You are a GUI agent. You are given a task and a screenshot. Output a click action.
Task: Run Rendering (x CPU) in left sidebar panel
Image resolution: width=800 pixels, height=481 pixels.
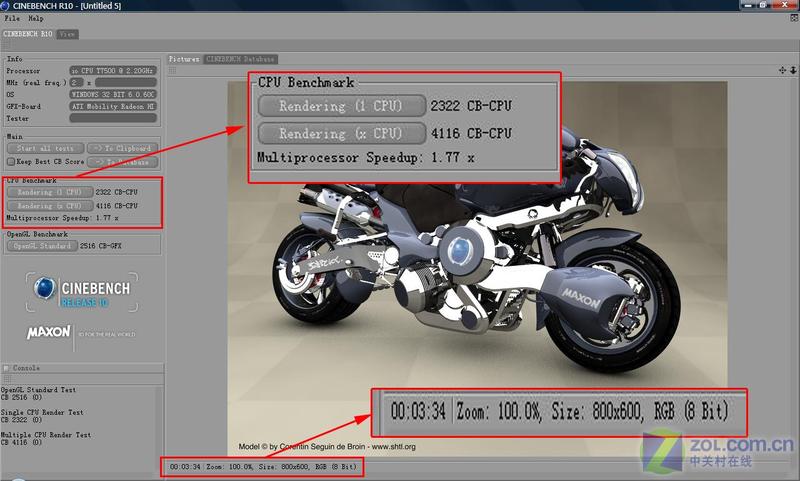pos(50,206)
